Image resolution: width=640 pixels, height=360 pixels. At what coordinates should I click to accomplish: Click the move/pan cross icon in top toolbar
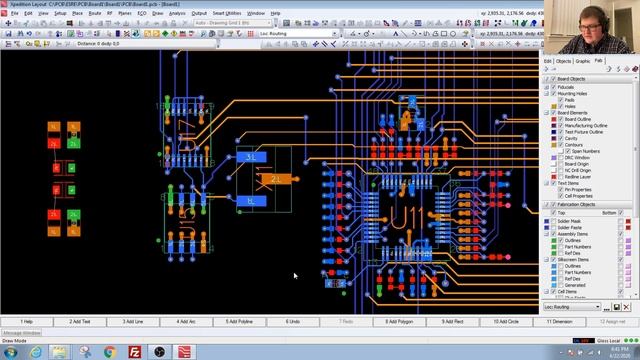click(x=8, y=23)
